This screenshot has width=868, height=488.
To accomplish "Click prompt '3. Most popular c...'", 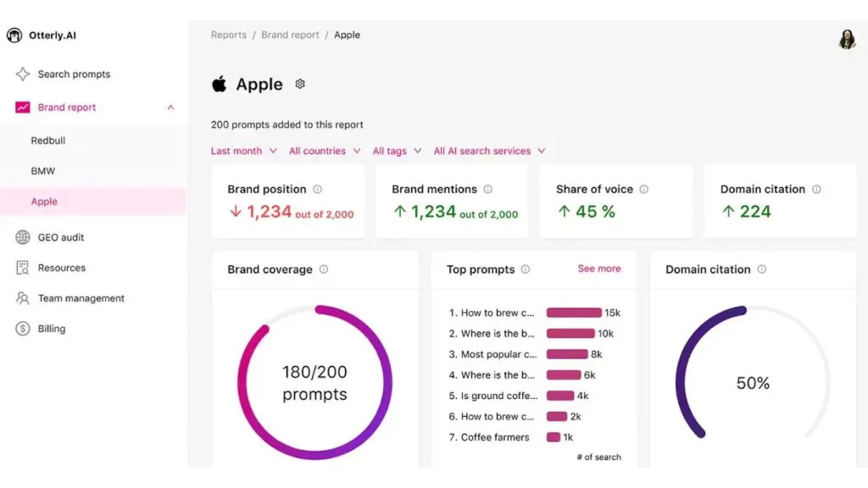I will click(x=492, y=354).
